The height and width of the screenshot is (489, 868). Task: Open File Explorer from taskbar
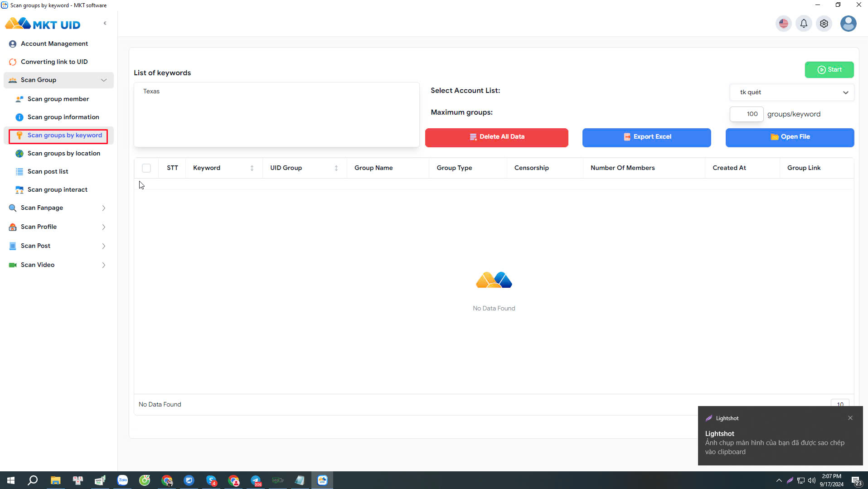pos(55,480)
